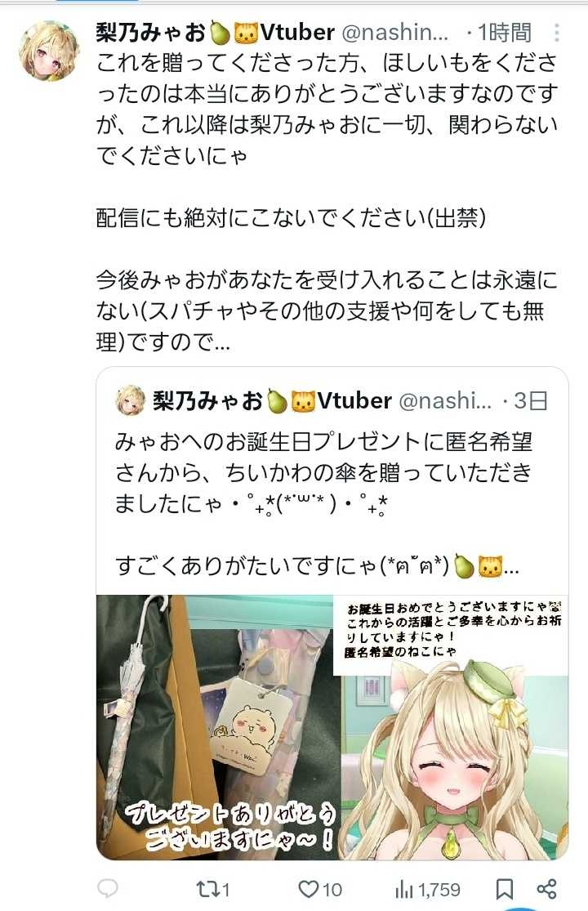The image size is (588, 911).
Task: Open the three-dot more options menu
Action: click(556, 33)
